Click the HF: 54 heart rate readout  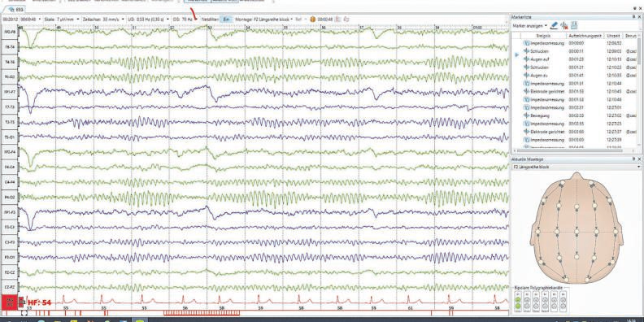click(39, 302)
